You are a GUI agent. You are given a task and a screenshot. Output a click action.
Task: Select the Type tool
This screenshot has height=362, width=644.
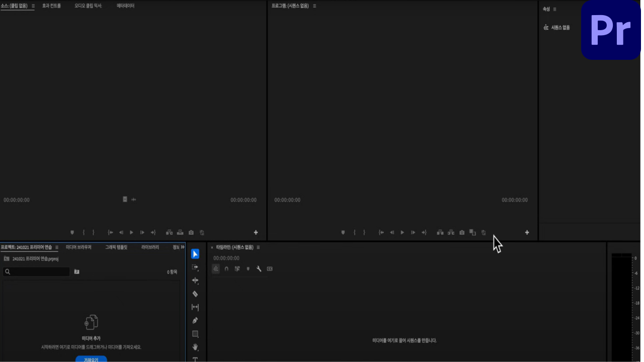pyautogui.click(x=195, y=359)
